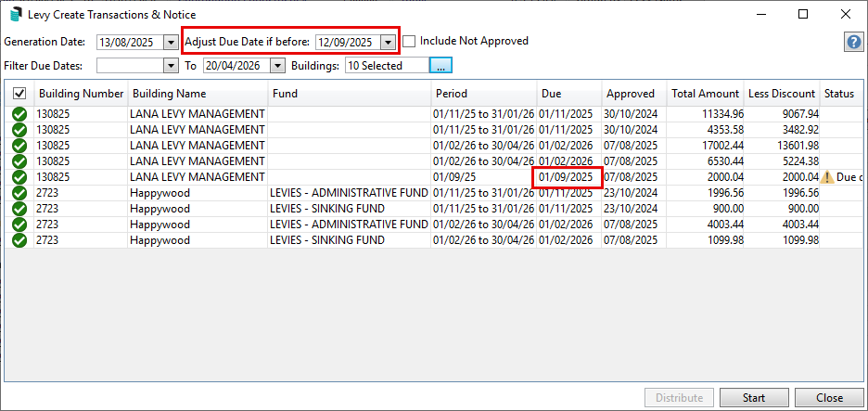The image size is (868, 411).
Task: Click the green check icon for the 11334.96 row
Action: (19, 114)
